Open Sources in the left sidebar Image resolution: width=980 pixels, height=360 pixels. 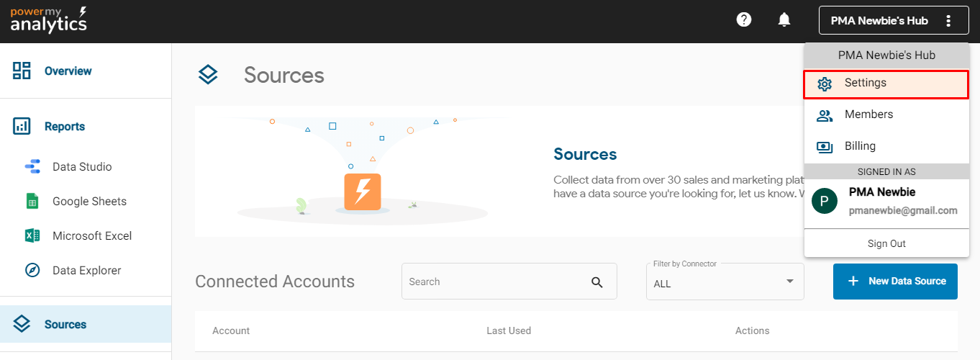tap(65, 325)
